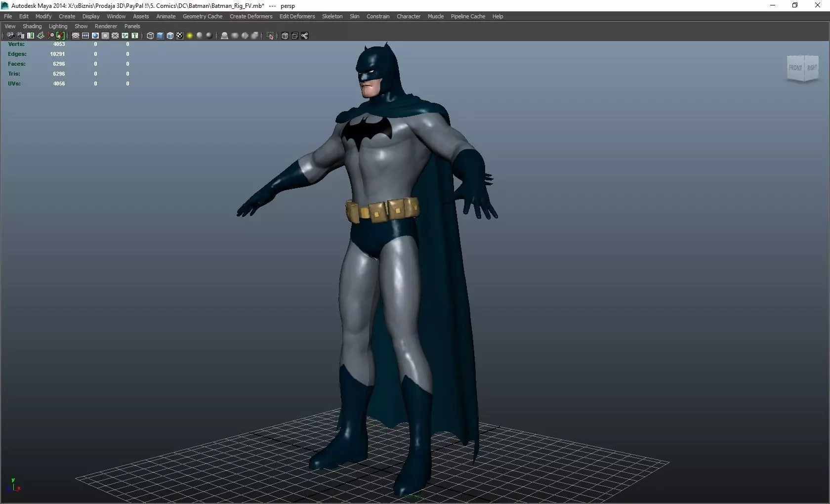Viewport: 830px width, 504px height.
Task: Open the Display menu
Action: (x=91, y=16)
